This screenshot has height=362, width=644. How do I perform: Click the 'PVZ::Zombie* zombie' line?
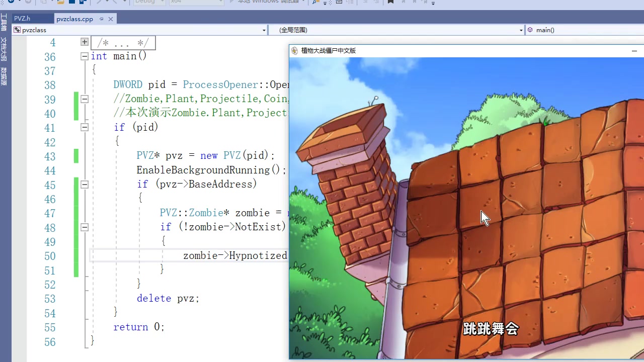(224, 213)
